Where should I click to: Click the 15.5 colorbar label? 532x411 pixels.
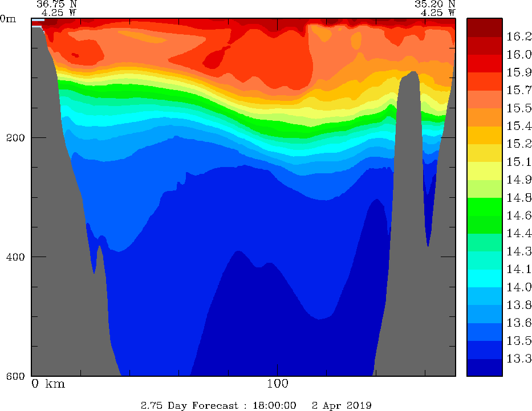519,108
